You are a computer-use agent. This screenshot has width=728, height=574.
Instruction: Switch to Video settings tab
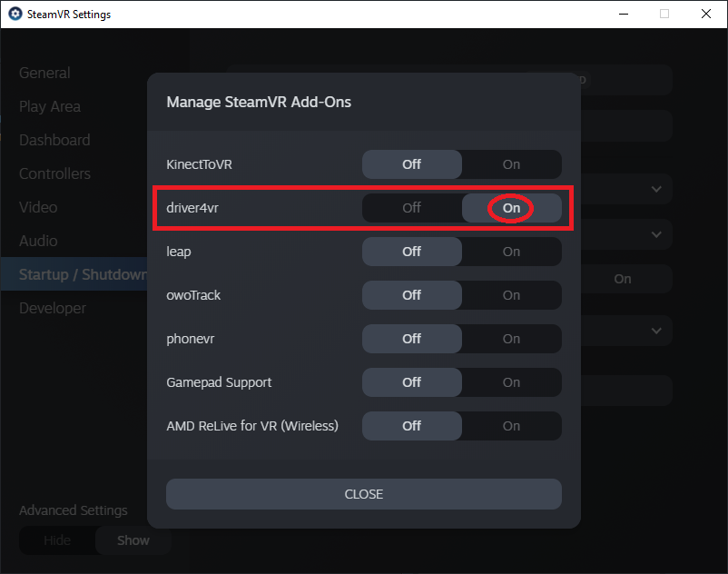point(38,207)
